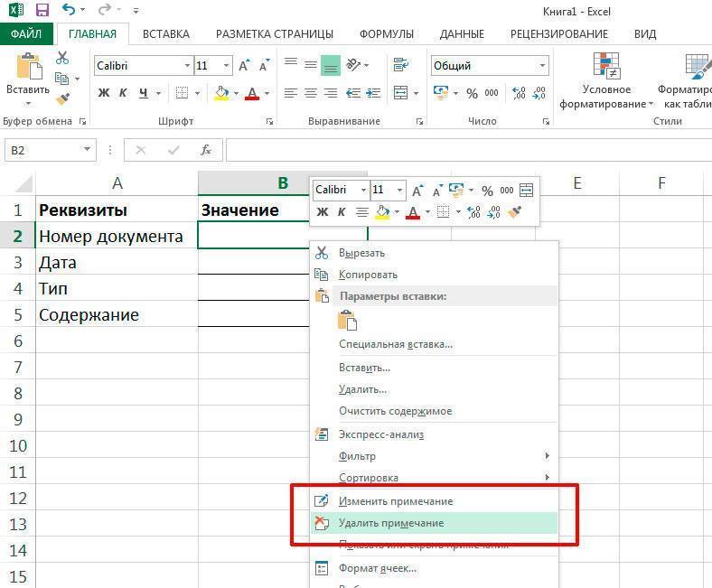Image resolution: width=712 pixels, height=588 pixels.
Task: Click Increase Font Size icon in ribbon
Action: tap(222, 66)
